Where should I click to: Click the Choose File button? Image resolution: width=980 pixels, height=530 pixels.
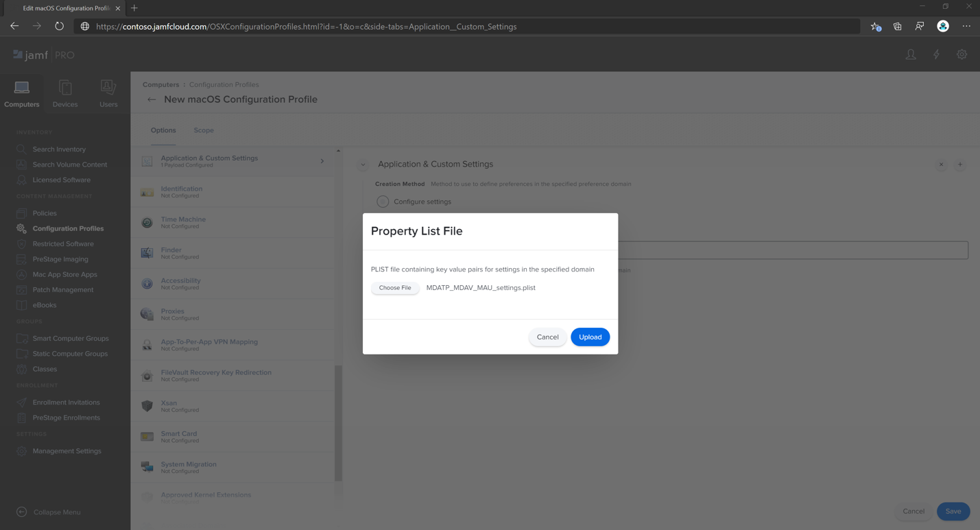(x=395, y=288)
